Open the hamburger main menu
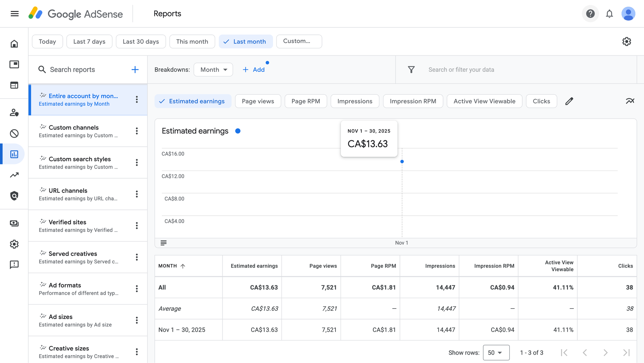 point(14,14)
